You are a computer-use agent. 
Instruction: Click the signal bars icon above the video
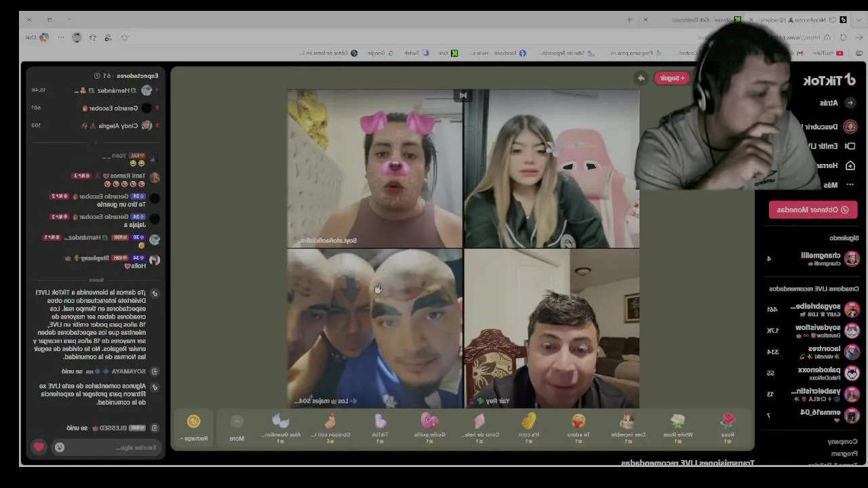tap(463, 95)
